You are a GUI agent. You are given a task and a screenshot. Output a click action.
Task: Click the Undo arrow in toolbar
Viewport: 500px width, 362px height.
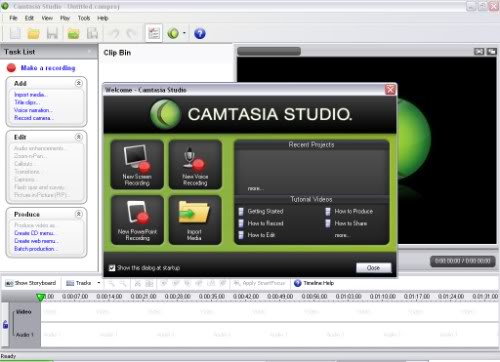click(115, 33)
